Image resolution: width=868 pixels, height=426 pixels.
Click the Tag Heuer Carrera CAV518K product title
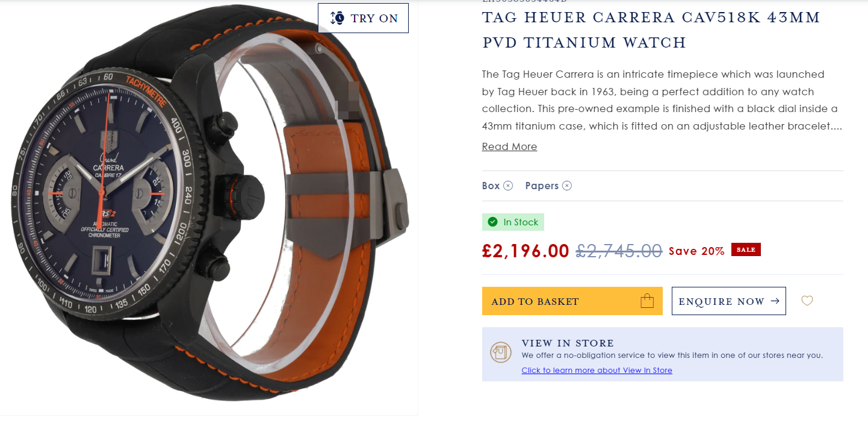click(651, 30)
